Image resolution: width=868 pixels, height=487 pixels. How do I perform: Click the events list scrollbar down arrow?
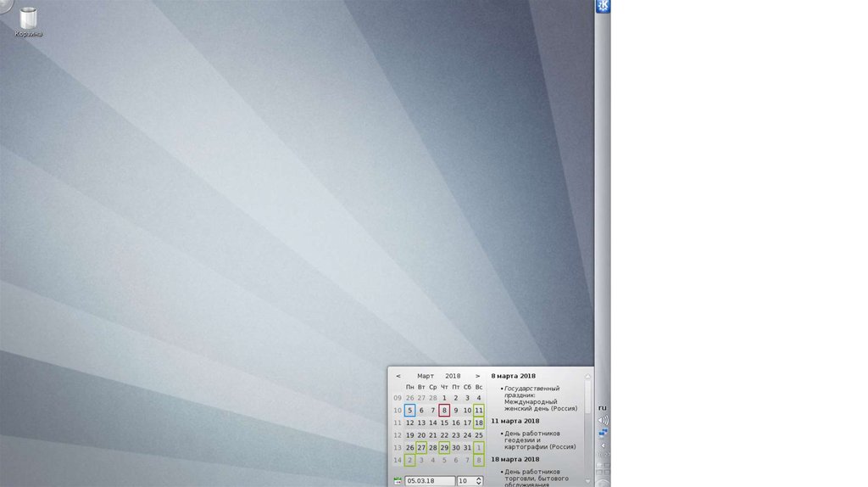[588, 481]
